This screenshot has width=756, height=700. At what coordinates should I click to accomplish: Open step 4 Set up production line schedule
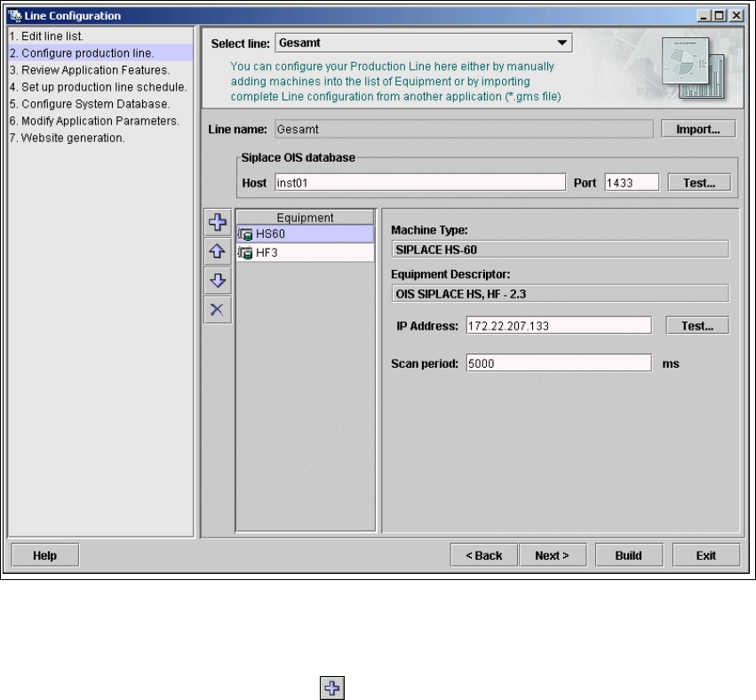click(98, 87)
